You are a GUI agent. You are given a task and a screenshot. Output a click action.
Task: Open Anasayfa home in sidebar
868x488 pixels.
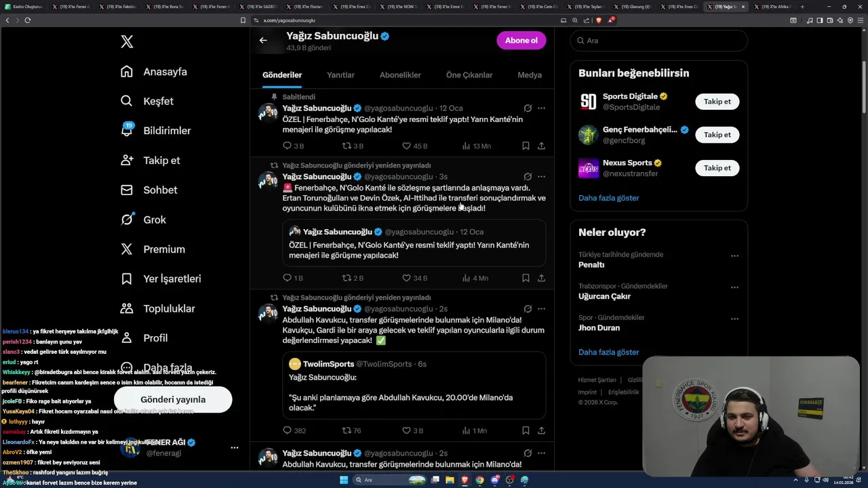point(154,72)
